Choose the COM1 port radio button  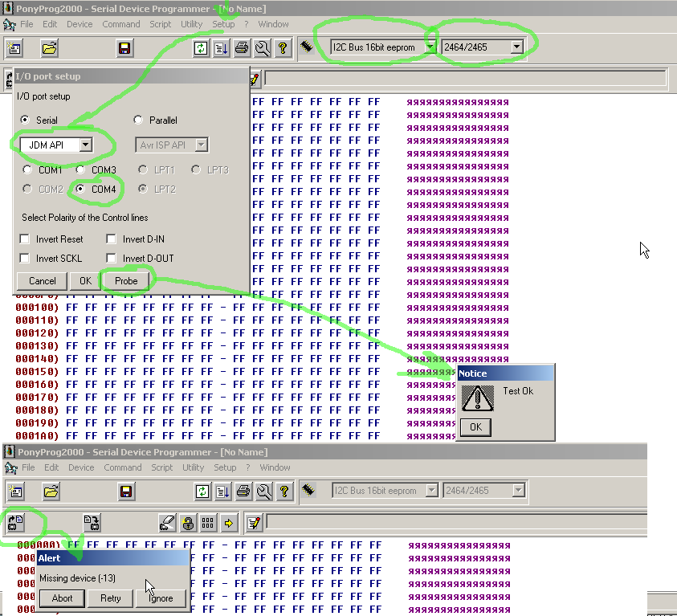click(28, 170)
